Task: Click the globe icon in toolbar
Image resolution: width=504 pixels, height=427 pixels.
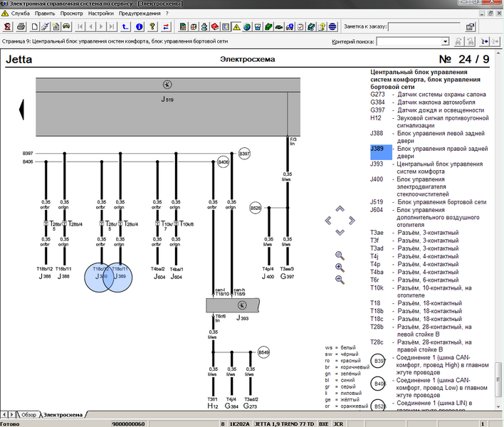Action: [x=247, y=26]
